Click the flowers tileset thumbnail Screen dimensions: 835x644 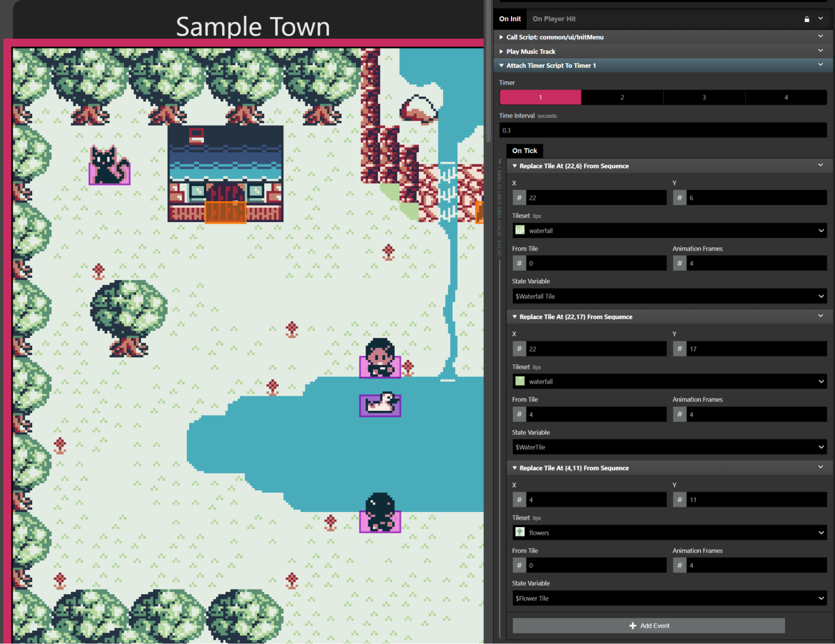coord(520,532)
